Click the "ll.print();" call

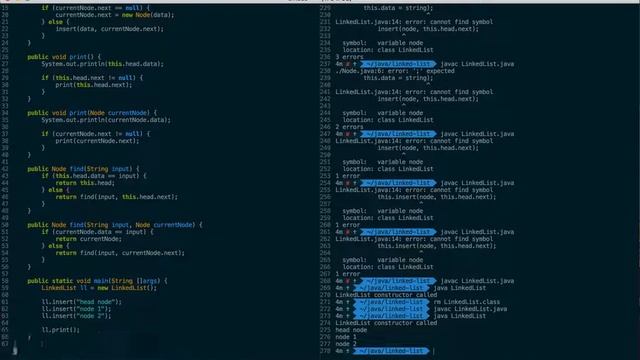tap(60, 330)
